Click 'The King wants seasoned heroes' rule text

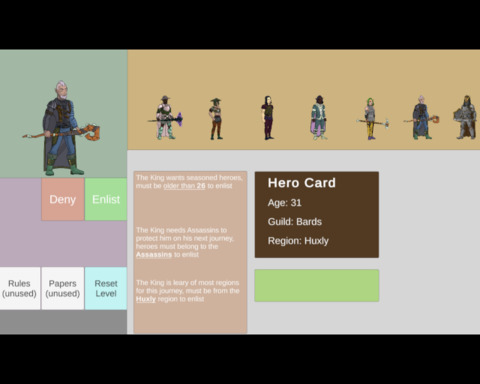point(189,182)
